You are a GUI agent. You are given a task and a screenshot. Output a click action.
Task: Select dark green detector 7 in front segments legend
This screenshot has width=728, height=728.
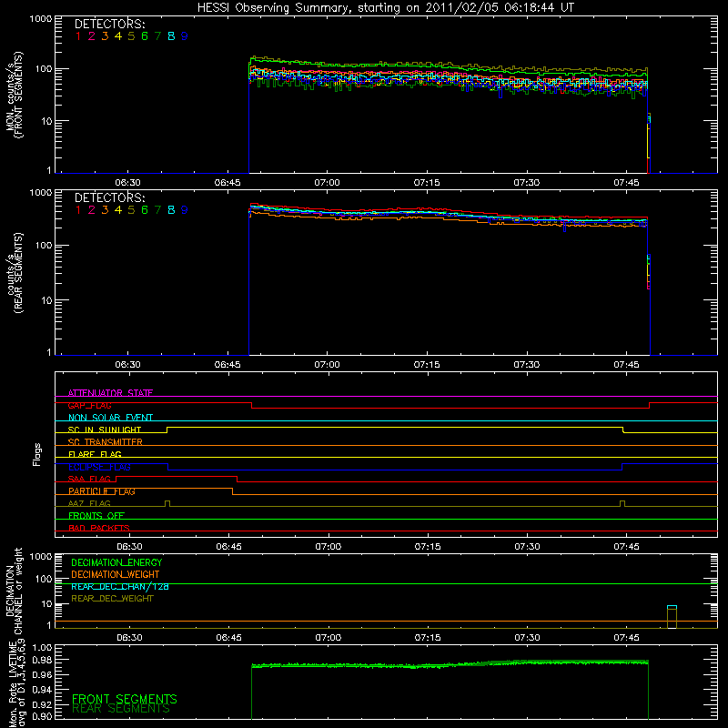pyautogui.click(x=157, y=36)
